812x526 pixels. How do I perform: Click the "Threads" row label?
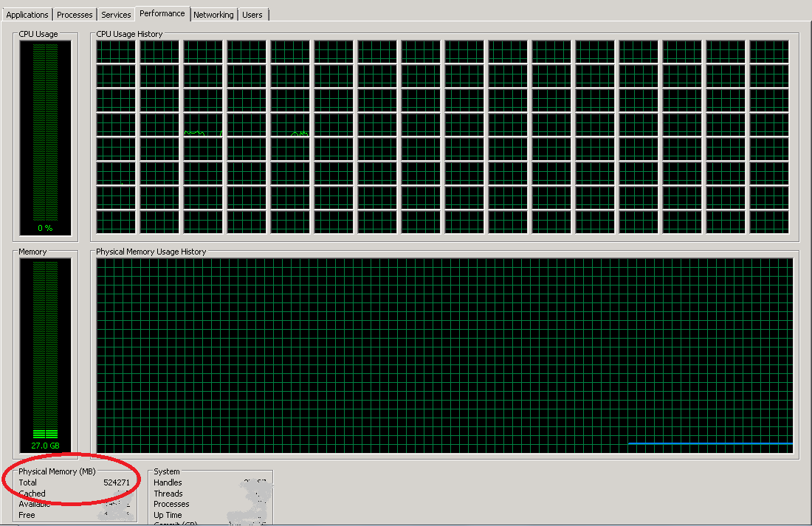click(x=168, y=494)
